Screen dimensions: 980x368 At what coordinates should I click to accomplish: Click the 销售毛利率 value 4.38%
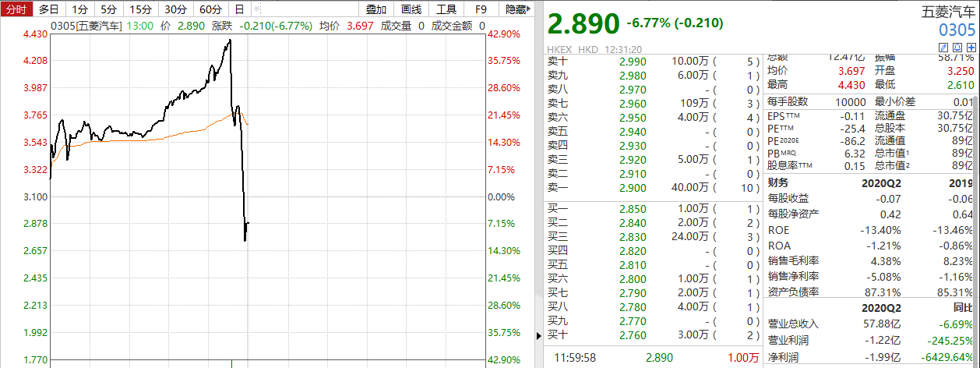click(x=886, y=261)
